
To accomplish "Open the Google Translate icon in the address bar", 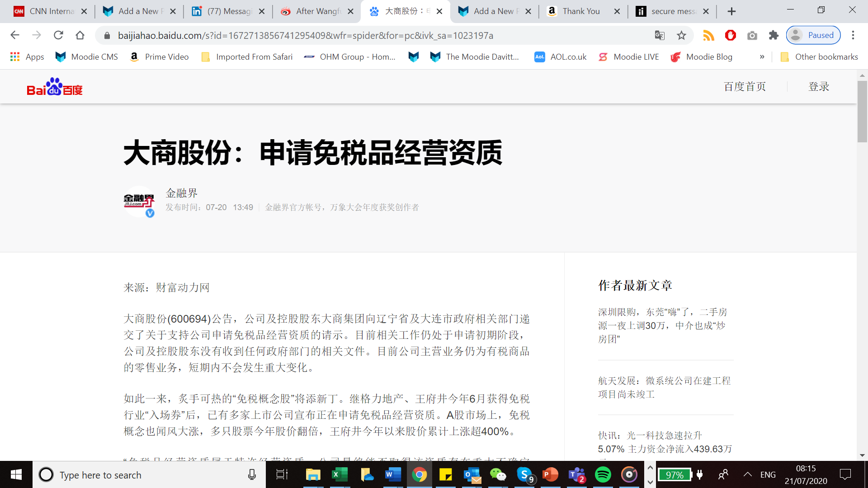I will 660,35.
